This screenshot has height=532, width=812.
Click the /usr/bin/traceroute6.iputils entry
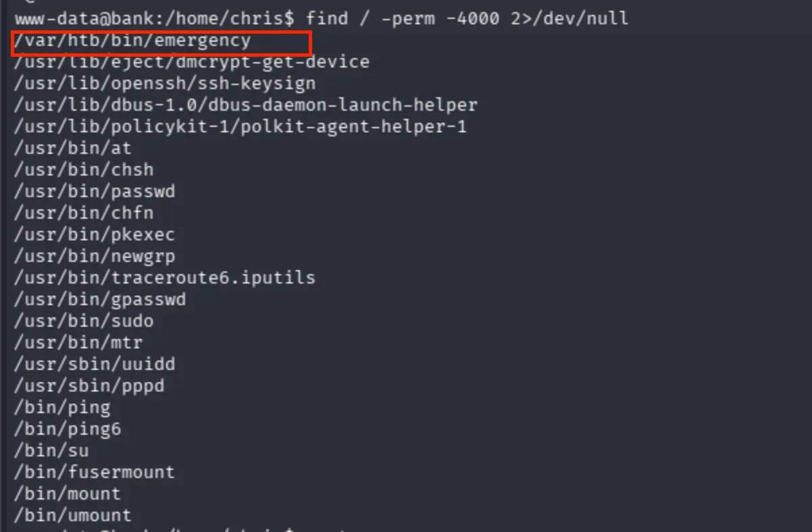pos(165,277)
